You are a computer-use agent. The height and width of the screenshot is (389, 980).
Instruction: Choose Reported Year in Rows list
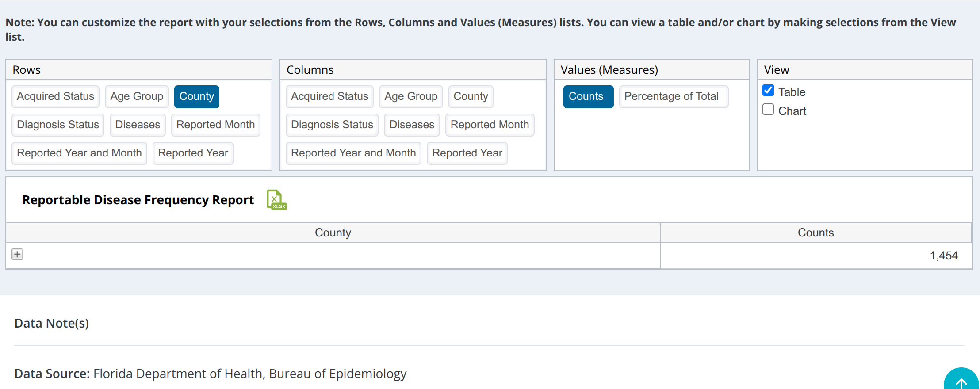pos(193,153)
